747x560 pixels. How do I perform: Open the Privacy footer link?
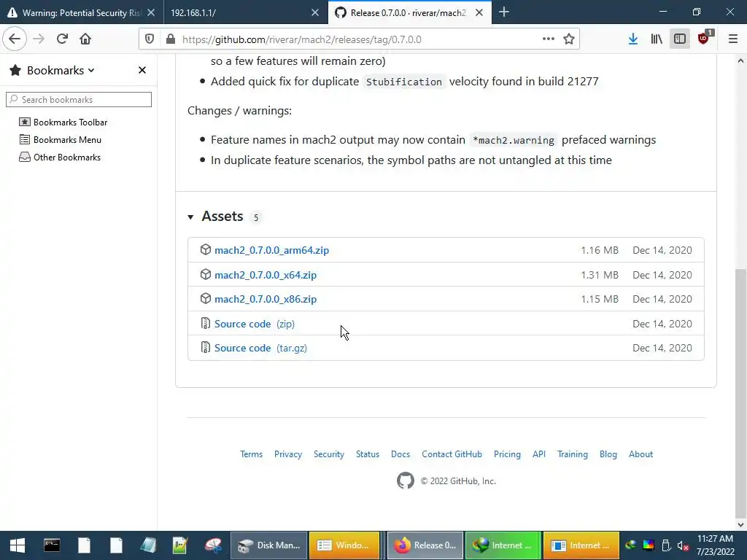click(x=288, y=454)
